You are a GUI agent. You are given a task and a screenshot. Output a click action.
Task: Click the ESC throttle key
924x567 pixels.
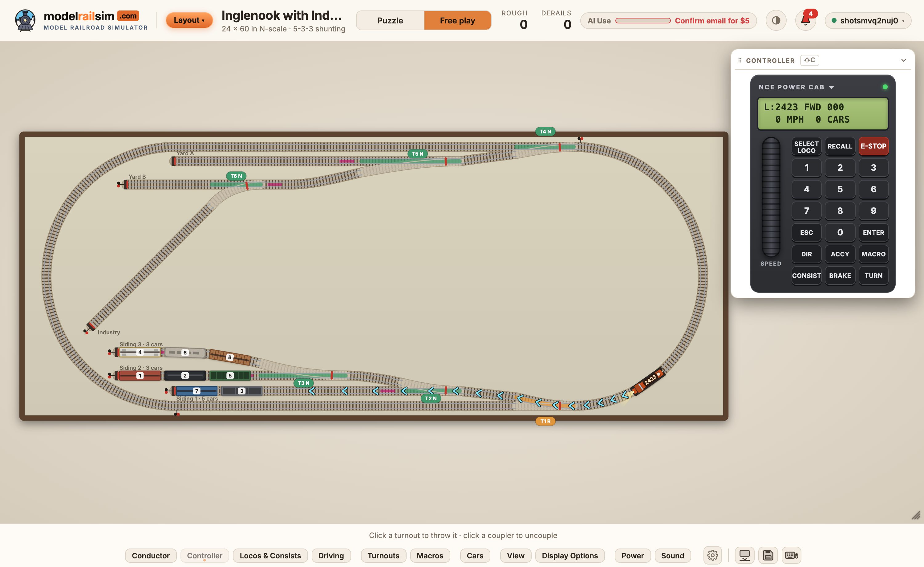tap(806, 233)
